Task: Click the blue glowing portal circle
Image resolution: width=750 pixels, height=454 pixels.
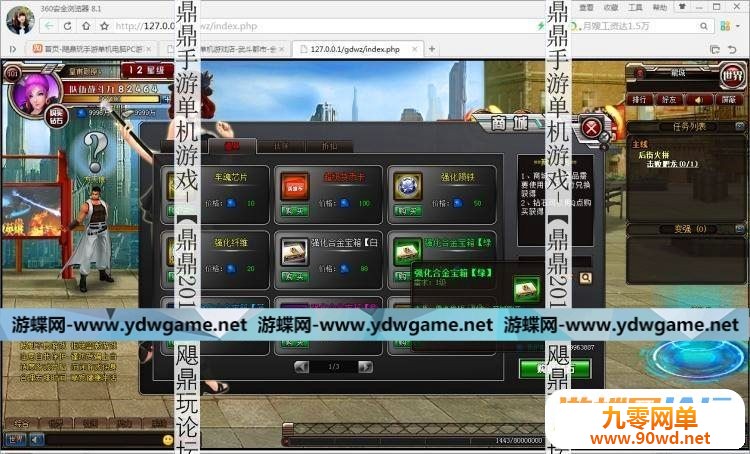Action: pos(695,359)
